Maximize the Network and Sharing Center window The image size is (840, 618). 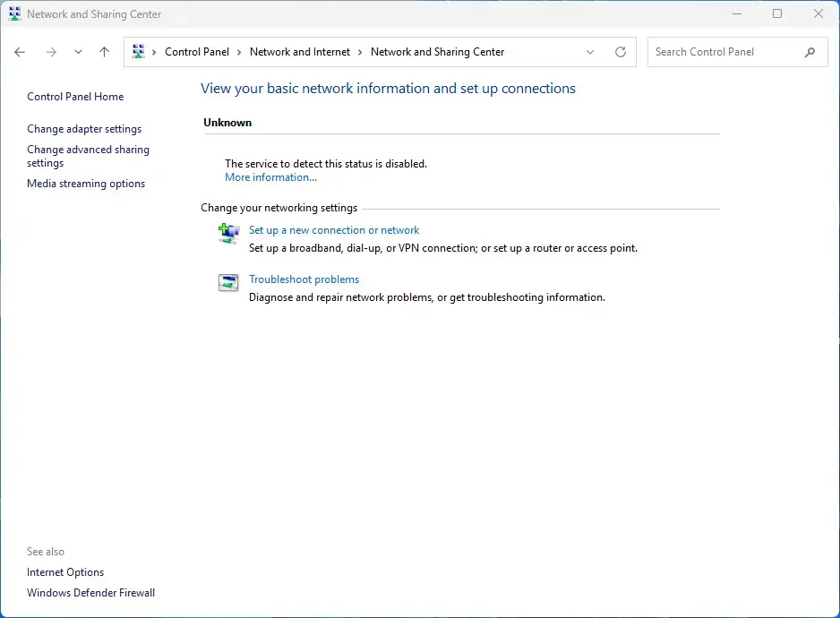click(x=777, y=14)
